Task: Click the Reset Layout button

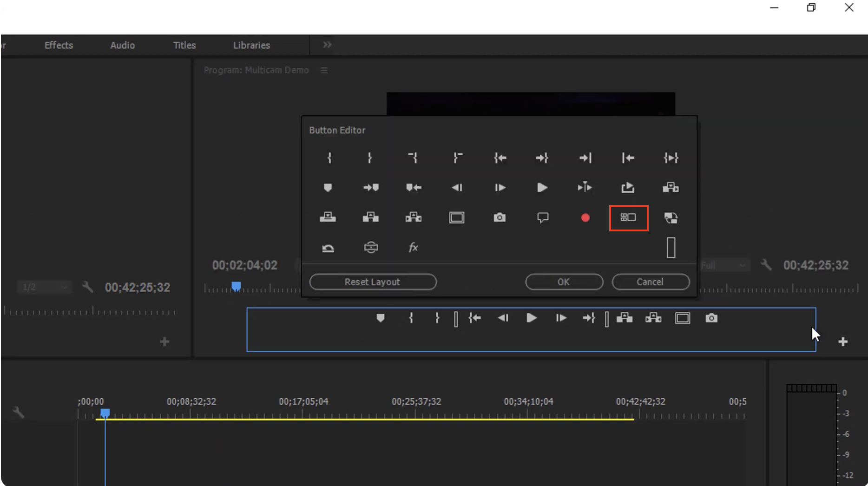Action: (x=373, y=282)
